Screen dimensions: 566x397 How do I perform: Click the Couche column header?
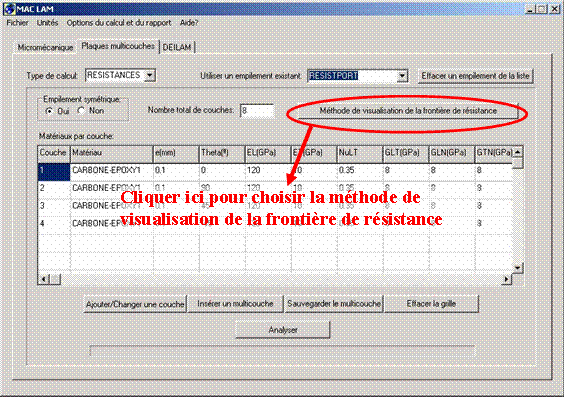53,153
